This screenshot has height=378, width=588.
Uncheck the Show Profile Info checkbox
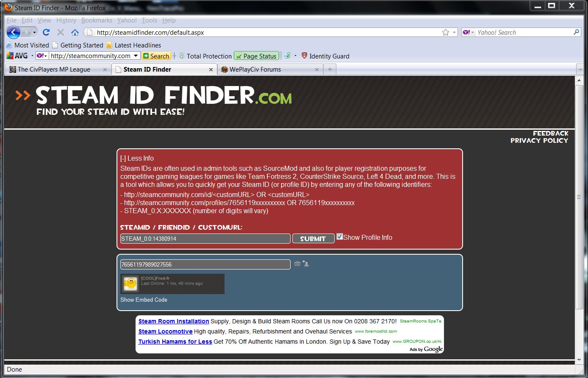click(x=340, y=237)
